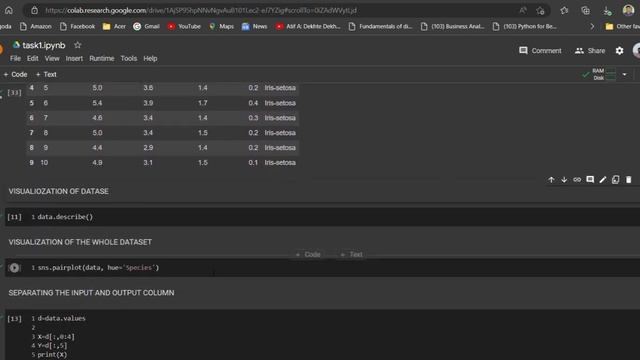Viewport: 640px width, 360px height.
Task: Click the 2.9 value in table row 8
Action: click(x=148, y=148)
